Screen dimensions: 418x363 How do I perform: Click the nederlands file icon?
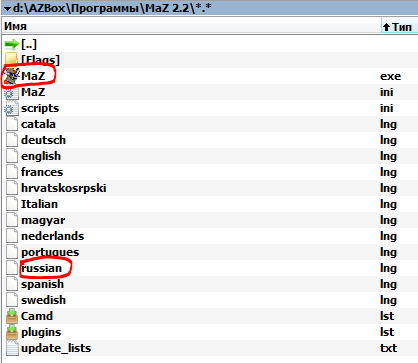(12, 236)
